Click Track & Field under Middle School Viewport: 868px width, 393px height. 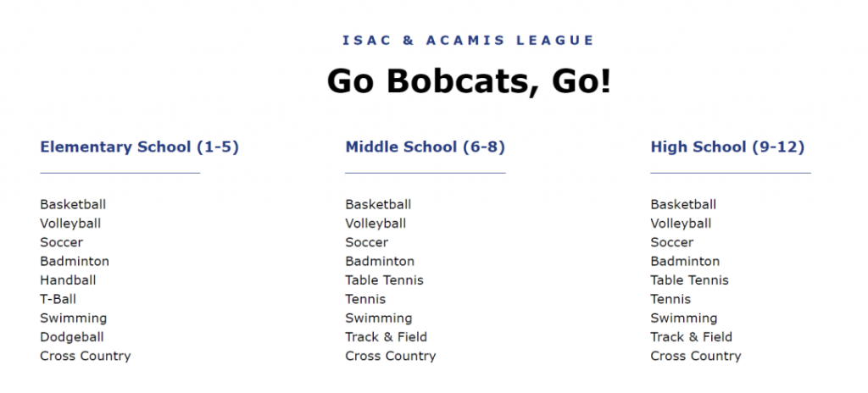coord(387,336)
